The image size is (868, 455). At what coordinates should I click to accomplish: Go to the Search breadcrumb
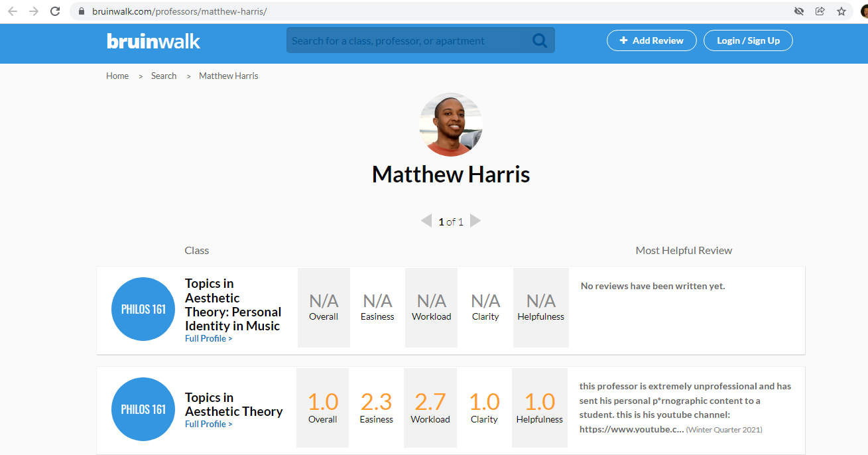tap(164, 76)
